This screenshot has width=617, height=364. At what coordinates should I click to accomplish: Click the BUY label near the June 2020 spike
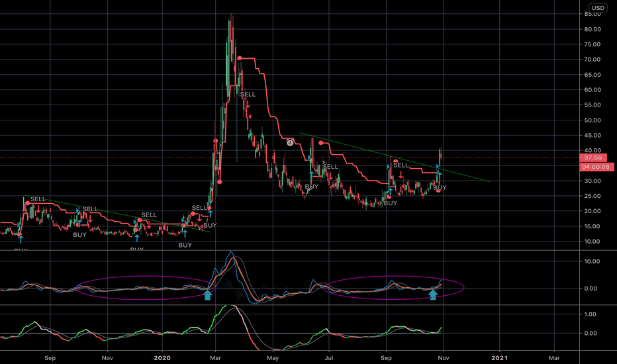(311, 187)
